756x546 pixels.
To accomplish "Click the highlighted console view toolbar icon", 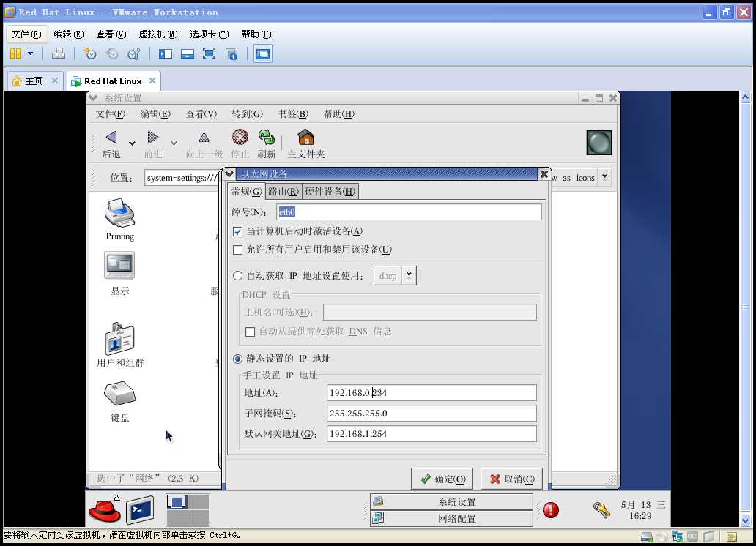I will coord(263,53).
